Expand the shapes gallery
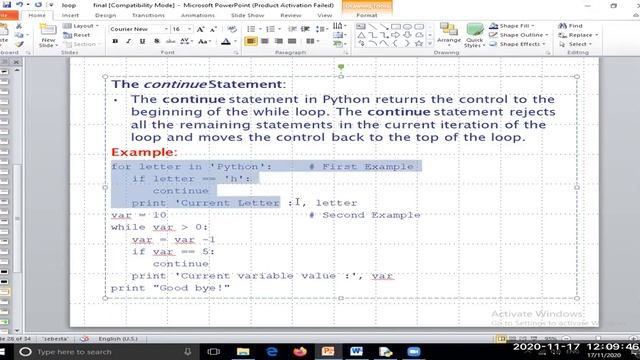The height and width of the screenshot is (360, 640). tap(430, 44)
